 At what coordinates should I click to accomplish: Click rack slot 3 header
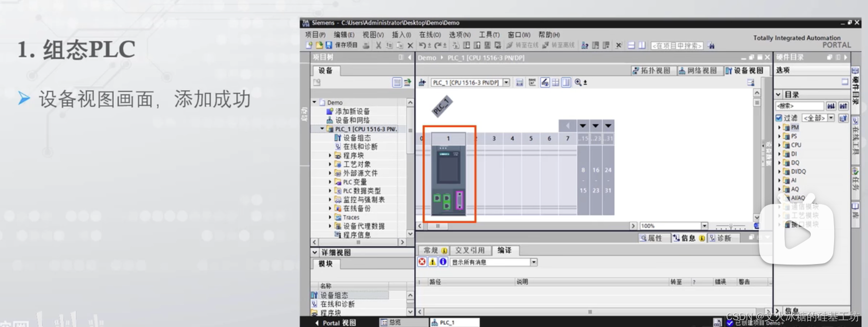494,139
